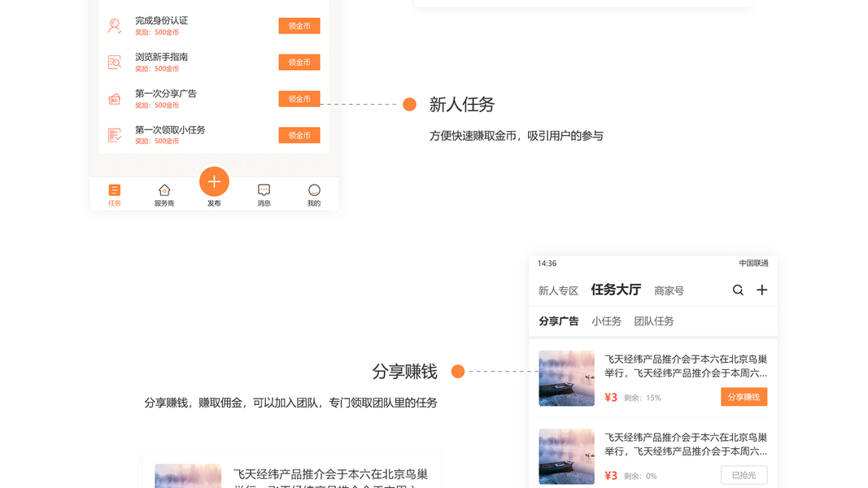This screenshot has width=868, height=488.
Task: Claim coins for 第一次领取小任务
Action: click(x=299, y=136)
